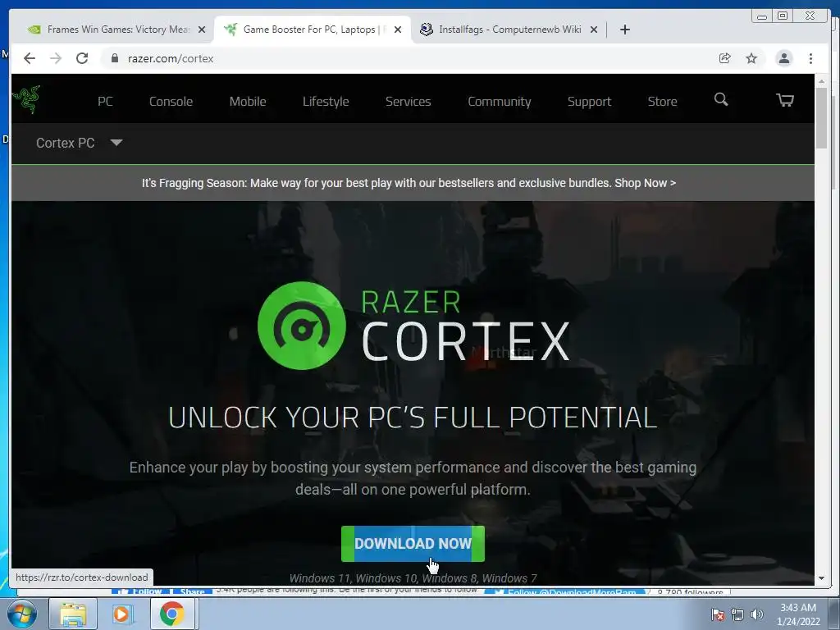Click the razer.com/cortex address bar
Screen dimensions: 840x630
coord(407,58)
